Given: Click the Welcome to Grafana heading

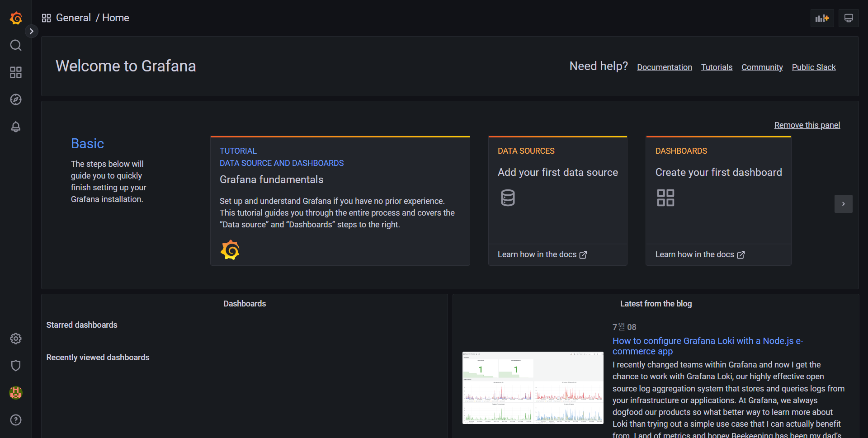Looking at the screenshot, I should tap(126, 66).
